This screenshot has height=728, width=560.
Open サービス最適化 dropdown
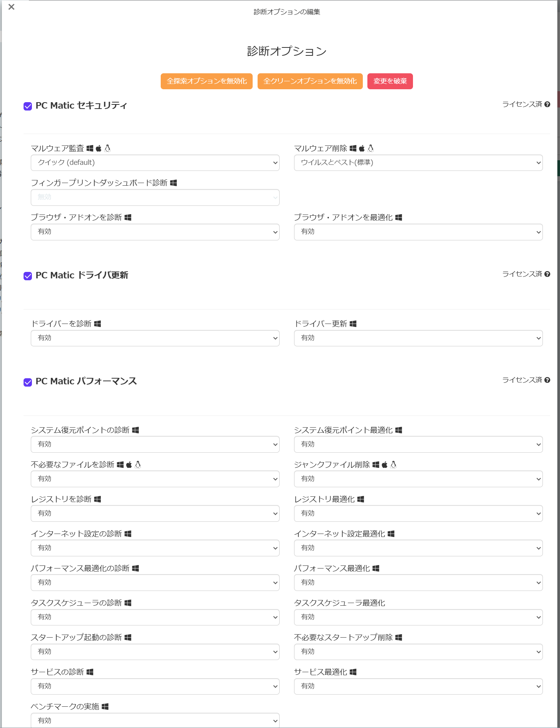click(x=418, y=686)
